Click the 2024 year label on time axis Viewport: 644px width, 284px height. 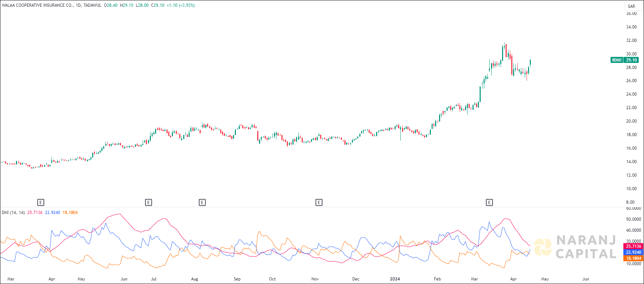tap(395, 279)
